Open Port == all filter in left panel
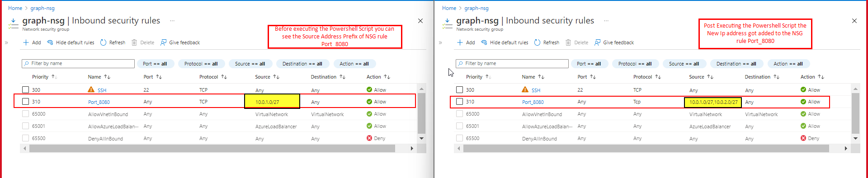Image resolution: width=868 pixels, height=178 pixels. click(155, 64)
